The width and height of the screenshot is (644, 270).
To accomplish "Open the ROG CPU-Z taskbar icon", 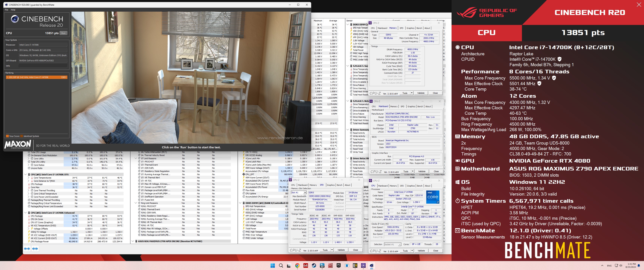I will pos(330,265).
